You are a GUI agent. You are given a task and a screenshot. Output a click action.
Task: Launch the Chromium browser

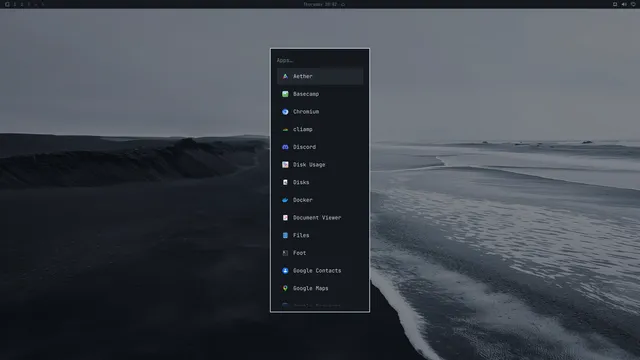coord(320,111)
